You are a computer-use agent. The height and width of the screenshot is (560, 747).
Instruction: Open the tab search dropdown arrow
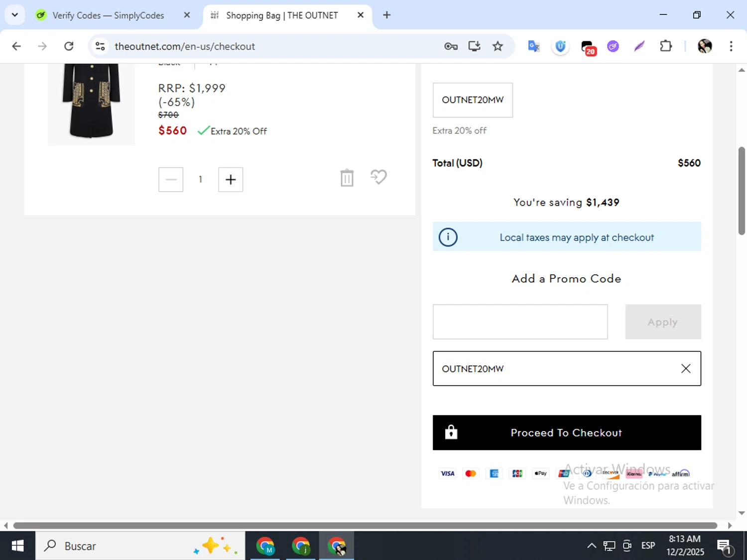pos(15,15)
